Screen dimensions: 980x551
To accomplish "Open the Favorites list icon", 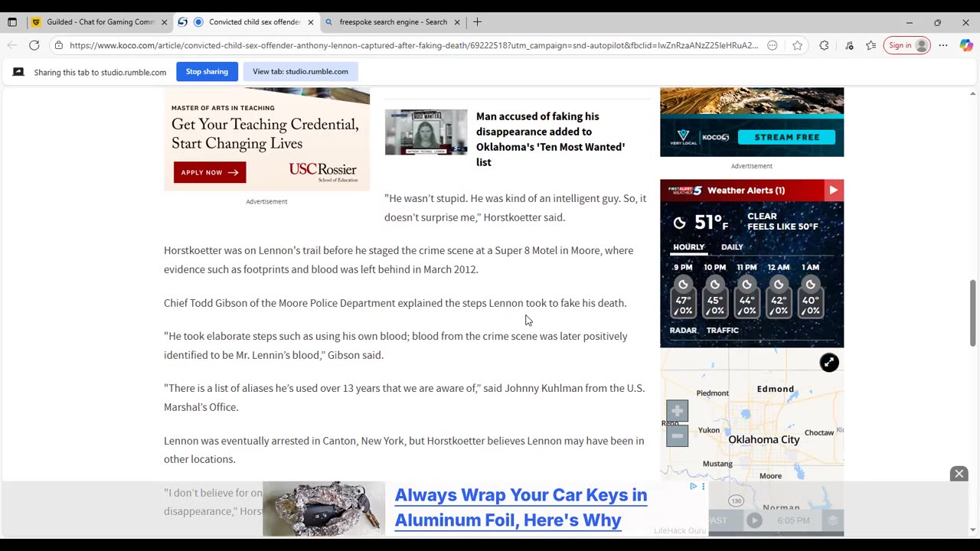I will point(871,45).
